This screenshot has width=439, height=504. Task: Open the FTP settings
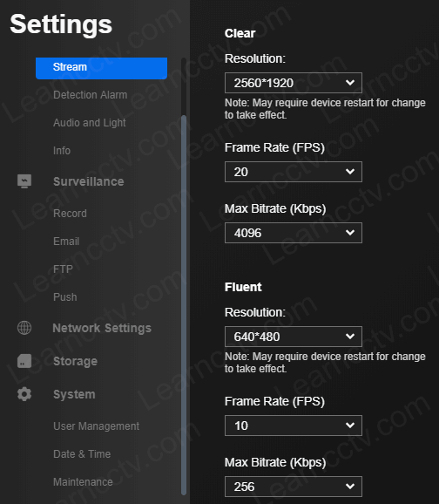[x=63, y=269]
